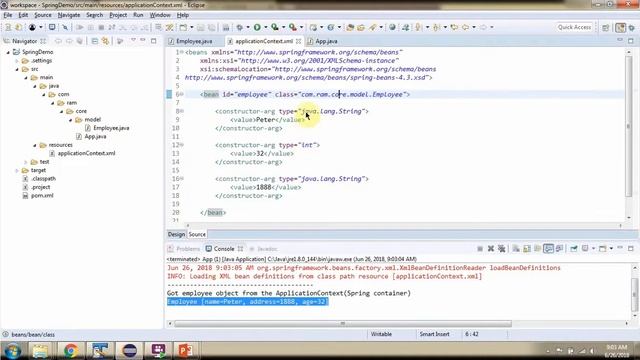Viewport: 640px width, 360px height.
Task: Switch to the Employee.java editor tab
Action: click(194, 41)
